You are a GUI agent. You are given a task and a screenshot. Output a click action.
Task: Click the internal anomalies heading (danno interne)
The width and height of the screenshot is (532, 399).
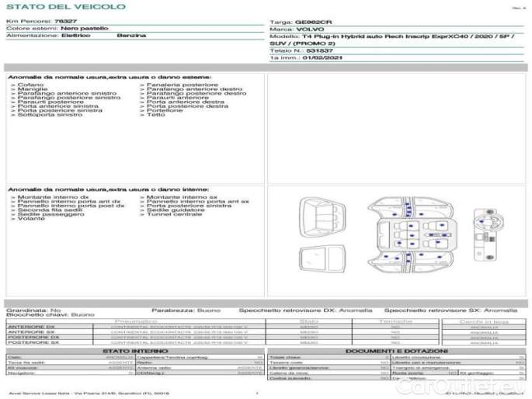click(108, 189)
